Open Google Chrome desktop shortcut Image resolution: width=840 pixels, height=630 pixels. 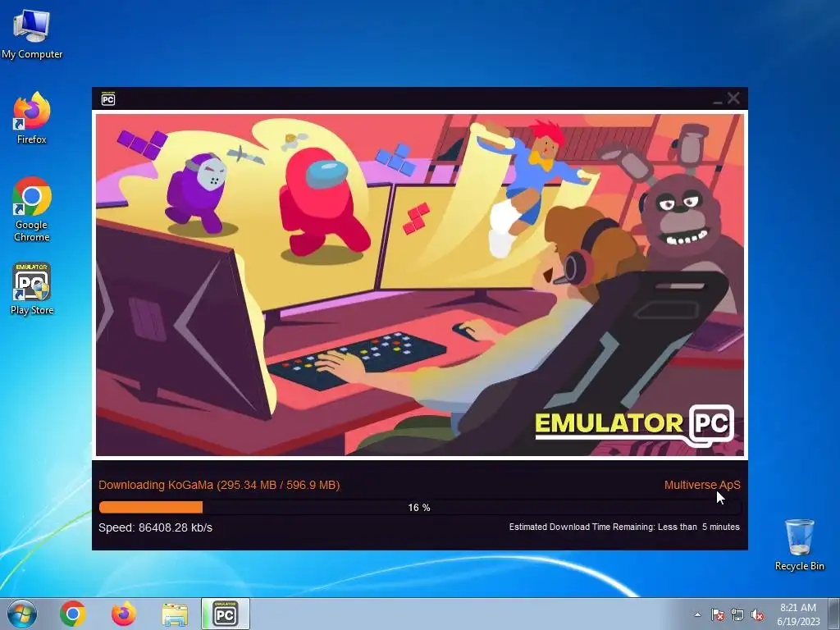[x=32, y=209]
